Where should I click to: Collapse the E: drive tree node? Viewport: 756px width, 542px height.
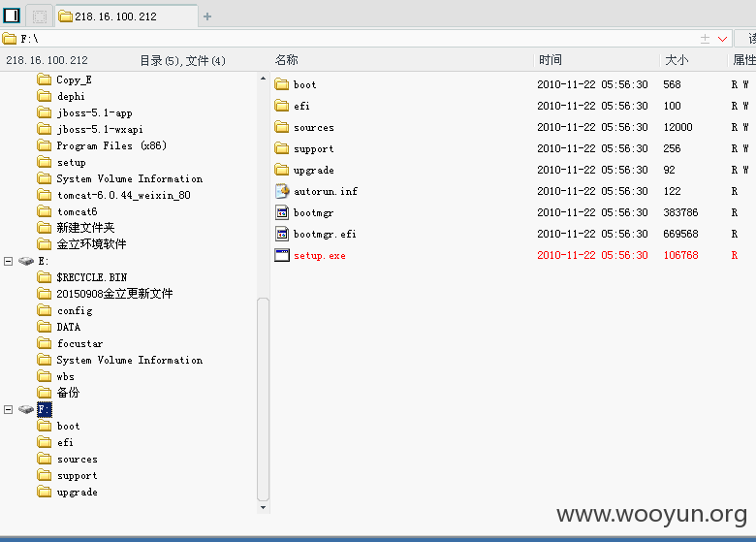8,261
